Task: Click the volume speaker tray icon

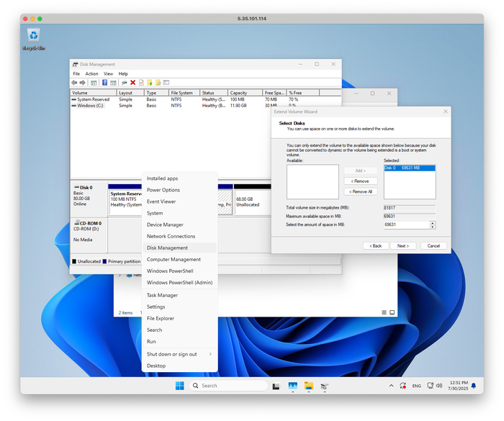Action: 438,386
